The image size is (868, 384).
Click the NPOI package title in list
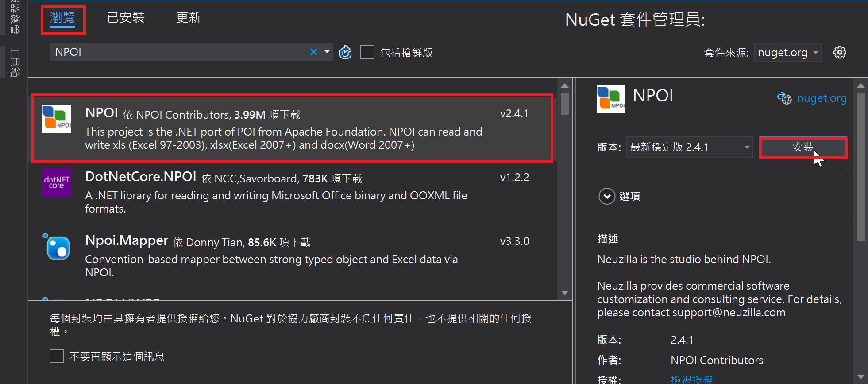(101, 113)
